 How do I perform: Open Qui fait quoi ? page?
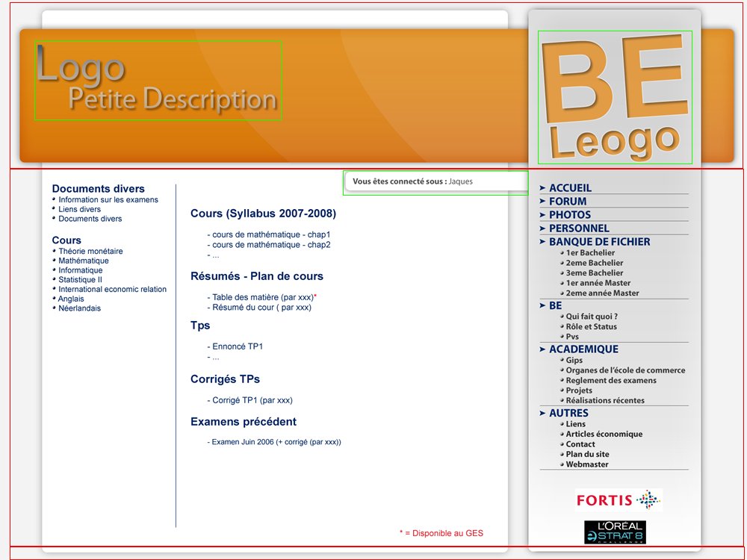pyautogui.click(x=592, y=317)
